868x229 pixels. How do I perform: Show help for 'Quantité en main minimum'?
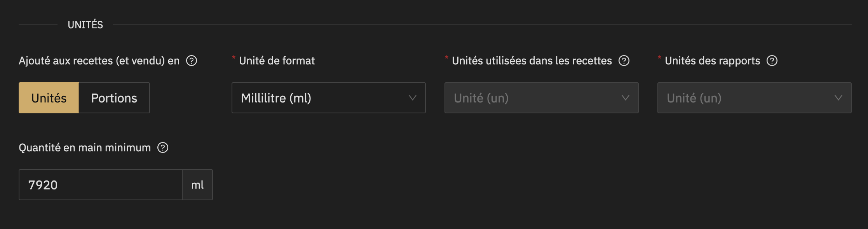163,148
